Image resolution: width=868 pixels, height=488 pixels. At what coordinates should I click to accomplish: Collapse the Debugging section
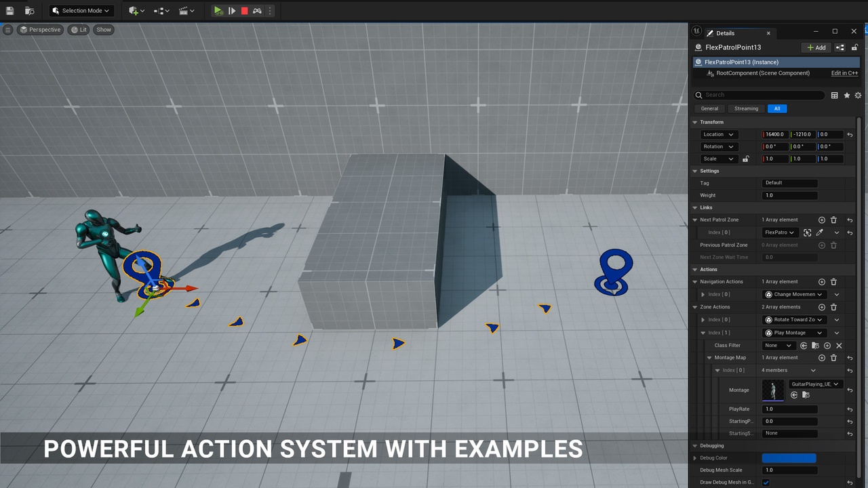(x=694, y=445)
